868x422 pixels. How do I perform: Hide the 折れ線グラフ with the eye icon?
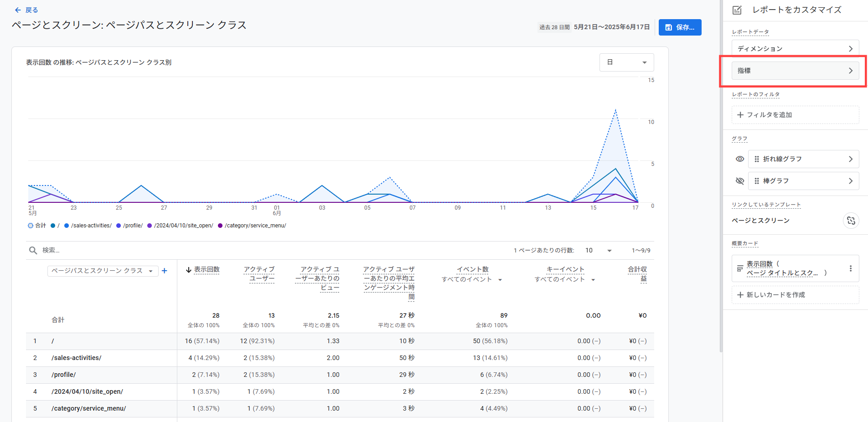click(x=740, y=159)
